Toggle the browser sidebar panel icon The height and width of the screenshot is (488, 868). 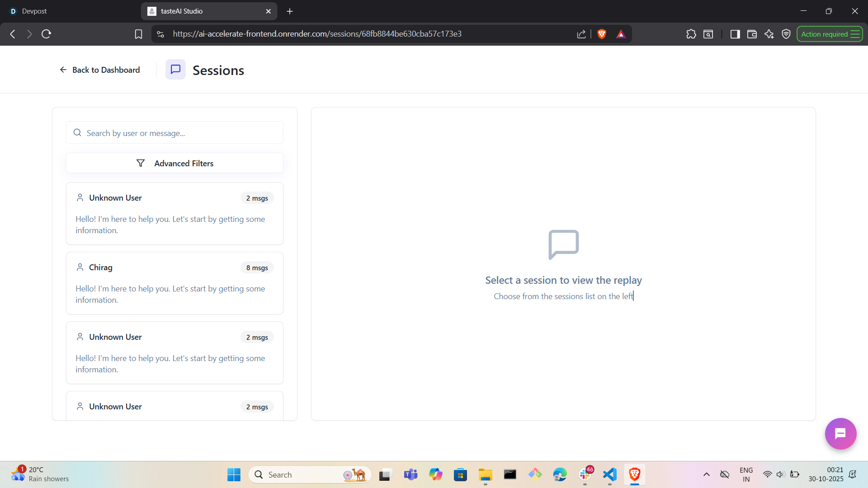[735, 34]
